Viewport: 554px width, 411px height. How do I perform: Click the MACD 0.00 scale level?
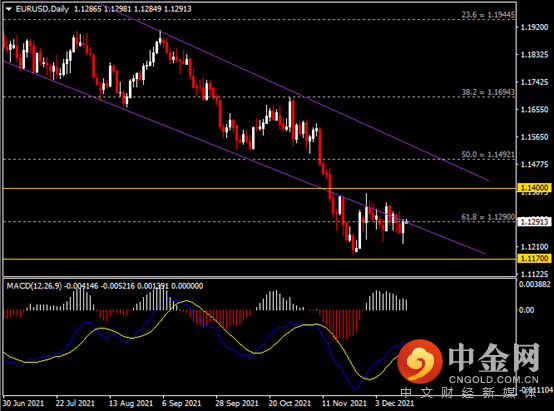526,310
